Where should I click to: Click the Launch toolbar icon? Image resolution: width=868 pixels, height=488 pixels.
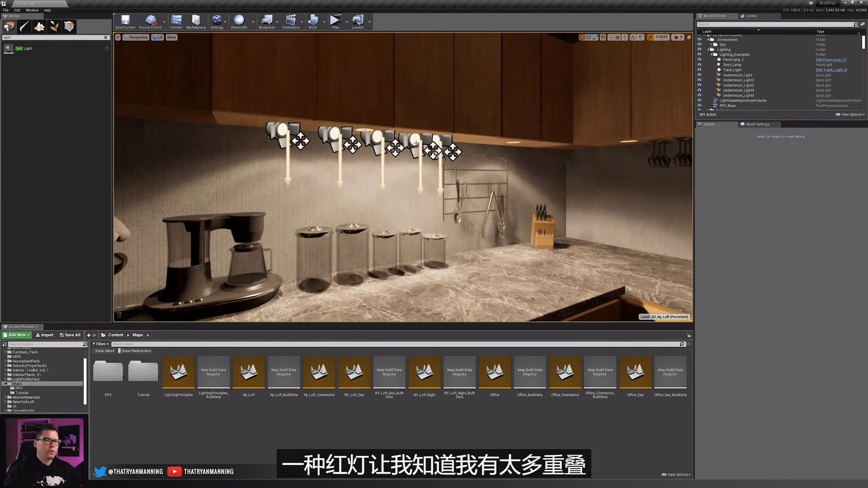pyautogui.click(x=358, y=22)
